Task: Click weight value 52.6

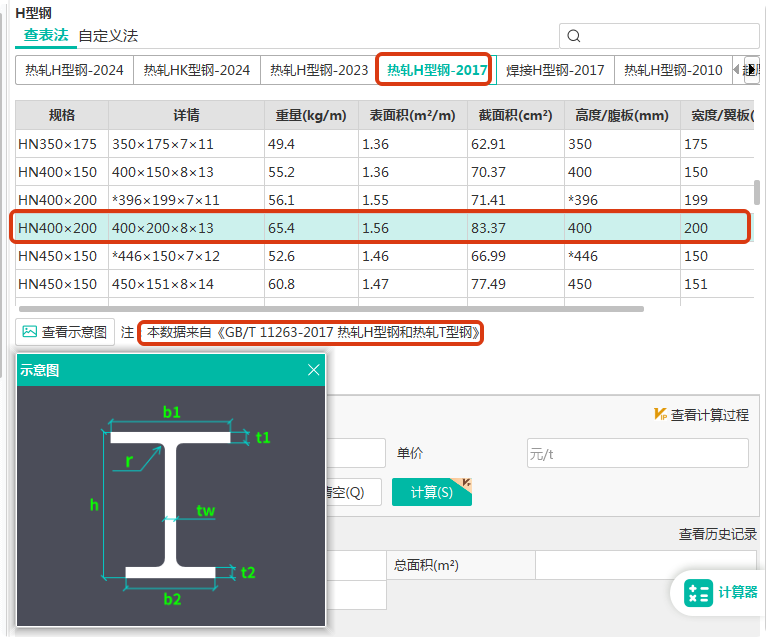Action: 281,256
